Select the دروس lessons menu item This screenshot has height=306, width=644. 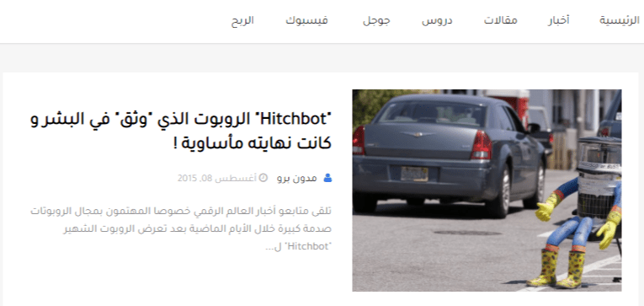tap(437, 20)
